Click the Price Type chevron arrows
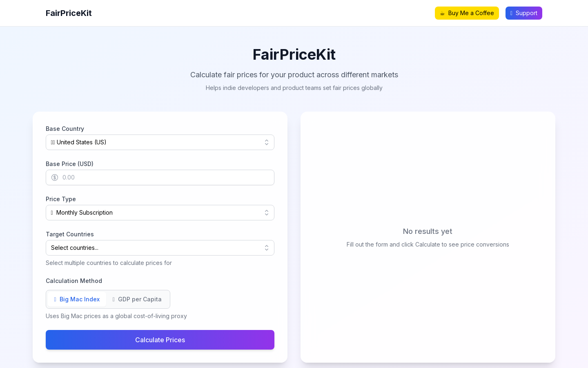Screen dimensions: 588x368 point(267,213)
